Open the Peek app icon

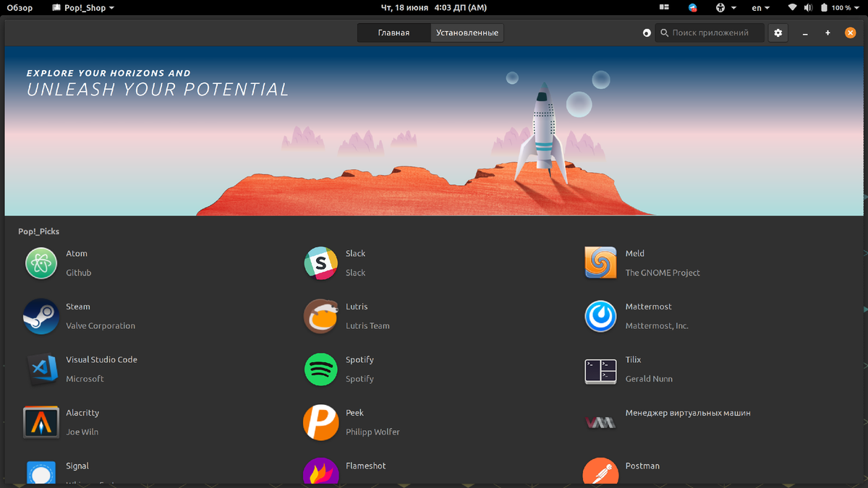coord(320,422)
